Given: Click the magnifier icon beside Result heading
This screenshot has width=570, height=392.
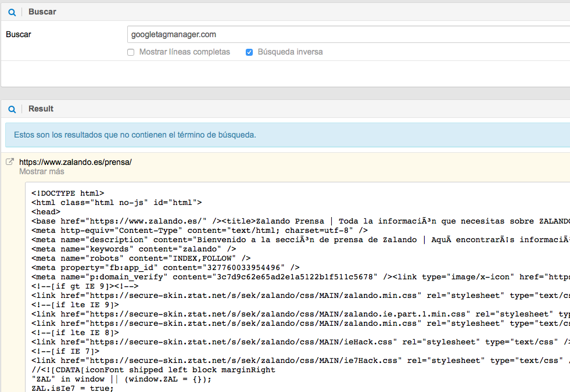Looking at the screenshot, I should [x=12, y=109].
